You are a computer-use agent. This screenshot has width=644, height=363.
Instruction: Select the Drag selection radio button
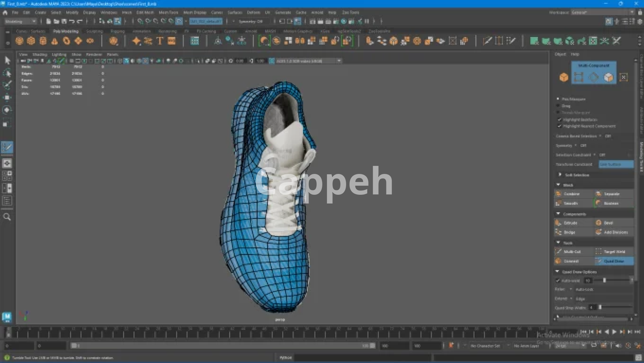click(x=558, y=106)
